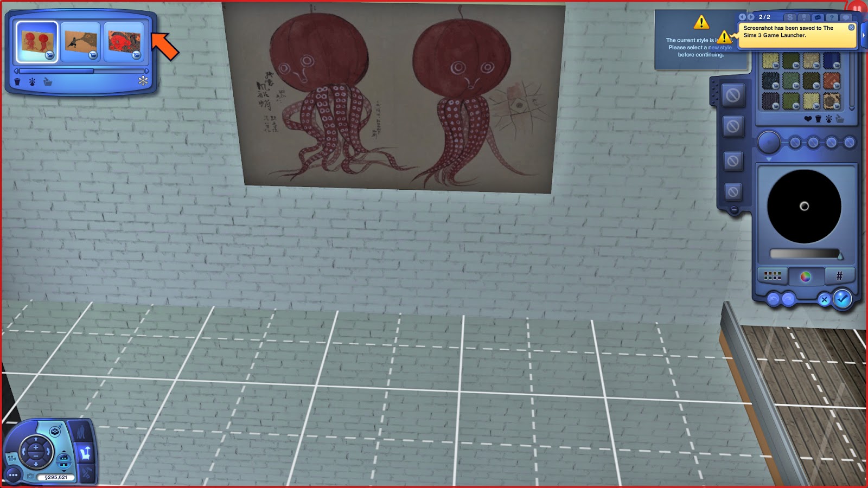Viewport: 868px width, 488px height.
Task: Select the first small disabled color circle
Action: [x=795, y=142]
